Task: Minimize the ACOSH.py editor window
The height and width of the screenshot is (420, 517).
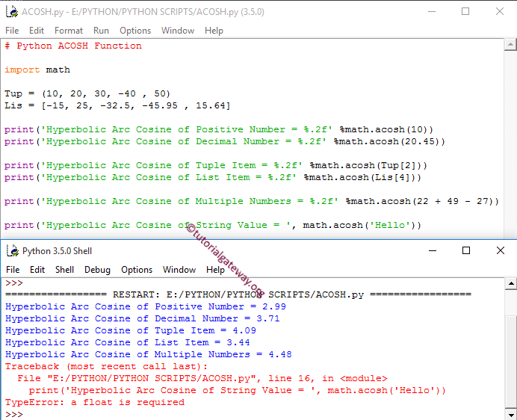Action: 432,11
